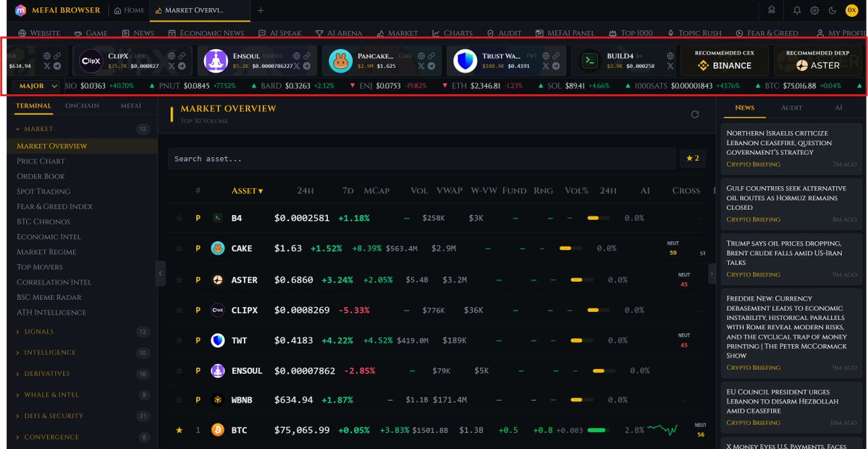The width and height of the screenshot is (868, 449).
Task: Click the MEFAI Browser logo icon
Action: [20, 10]
